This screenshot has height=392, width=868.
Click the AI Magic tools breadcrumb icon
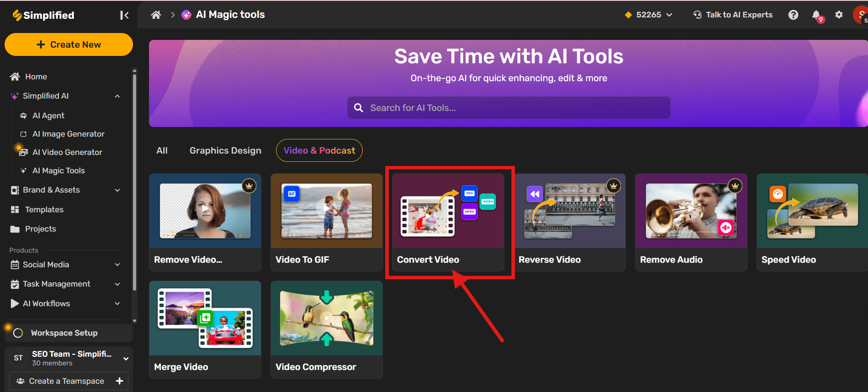186,15
